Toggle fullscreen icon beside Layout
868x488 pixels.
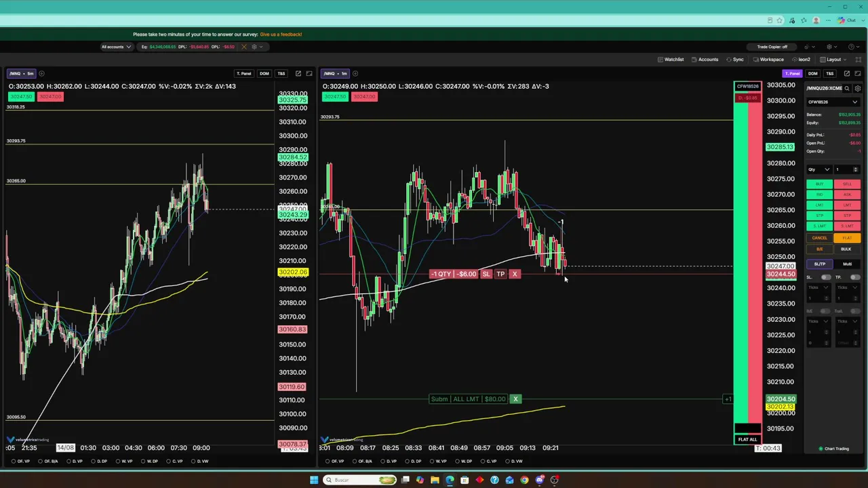[858, 60]
